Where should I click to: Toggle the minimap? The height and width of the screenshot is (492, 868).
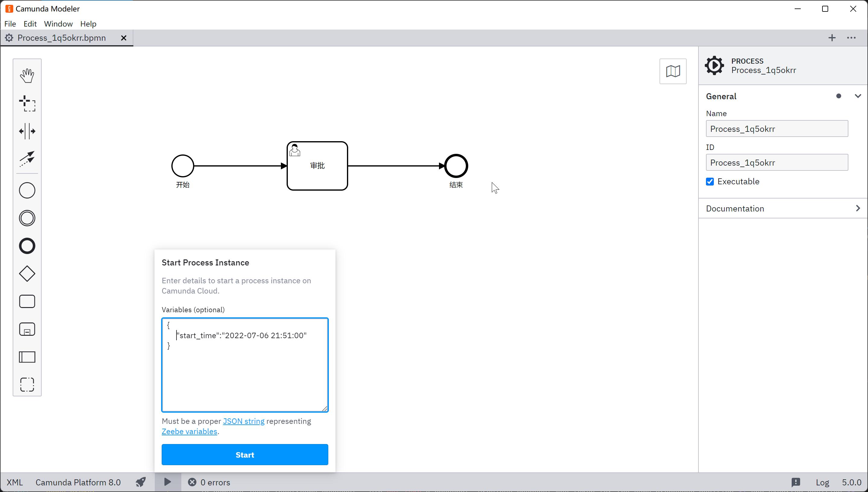[x=673, y=71]
